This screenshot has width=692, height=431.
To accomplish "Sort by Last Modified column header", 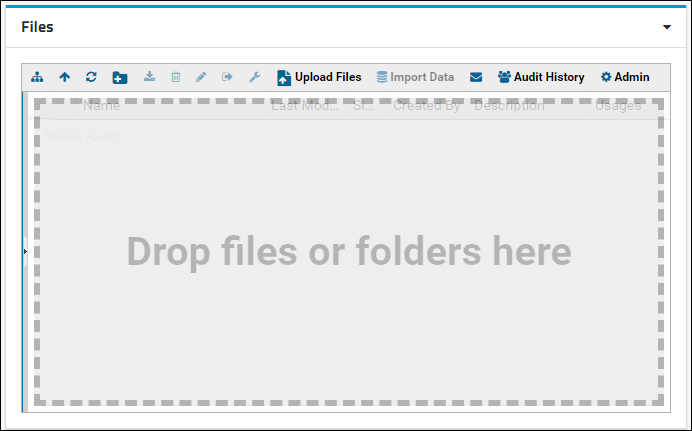I will (x=305, y=106).
